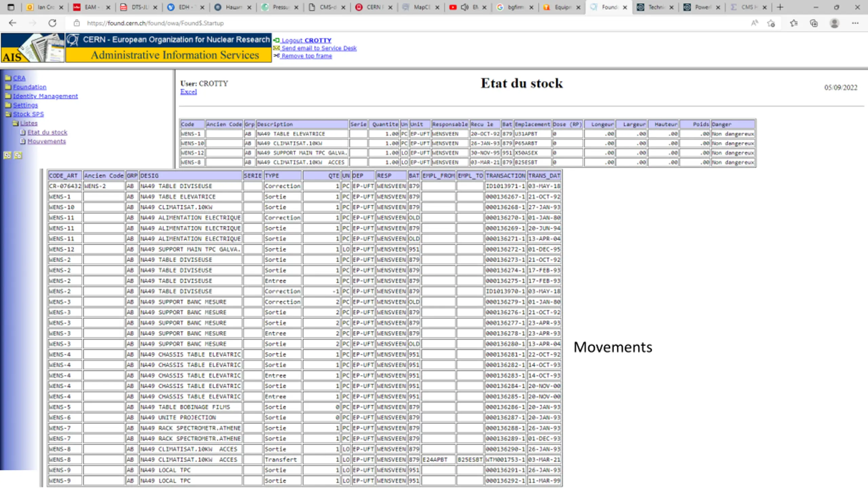Click the Excel export link
Screen dimensions: 868x488
[x=189, y=92]
